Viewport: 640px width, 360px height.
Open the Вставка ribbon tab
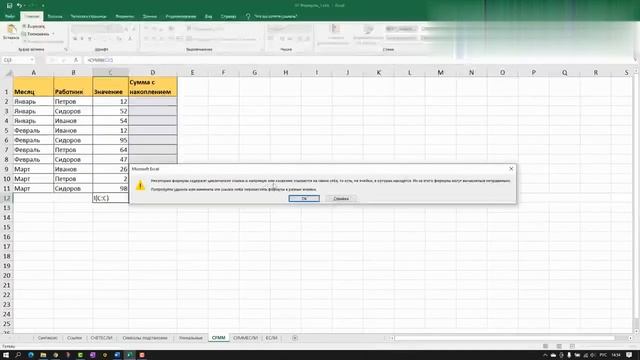tap(55, 16)
